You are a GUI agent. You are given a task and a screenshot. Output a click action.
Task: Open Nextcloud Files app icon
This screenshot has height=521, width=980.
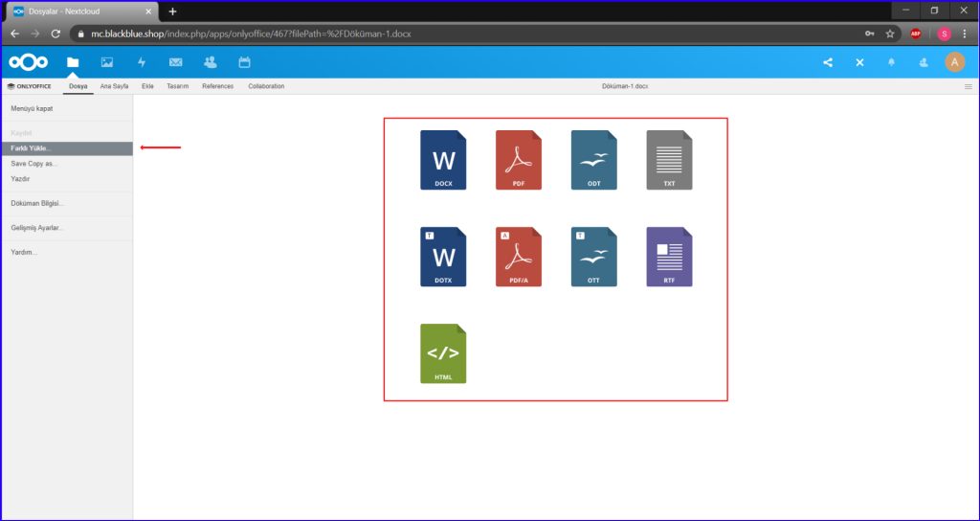(x=73, y=62)
